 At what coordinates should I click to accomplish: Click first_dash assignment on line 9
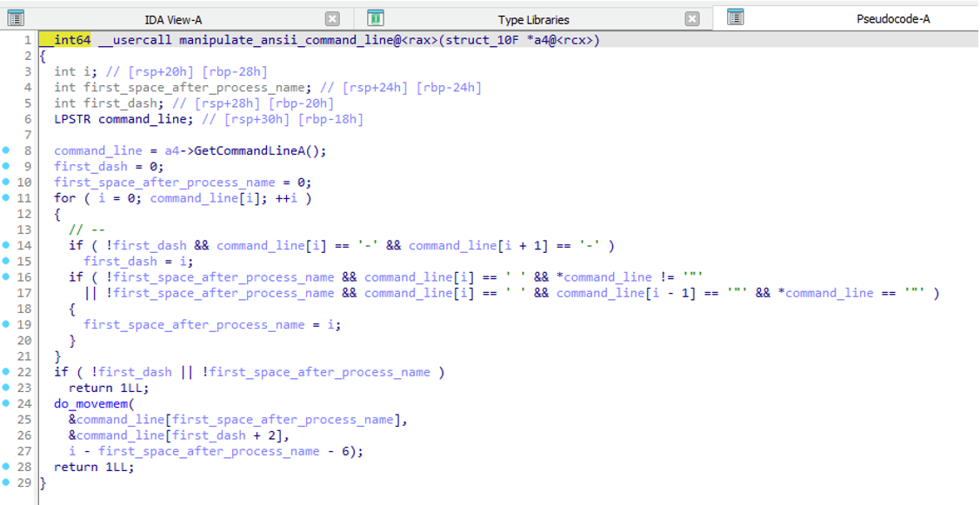click(90, 166)
